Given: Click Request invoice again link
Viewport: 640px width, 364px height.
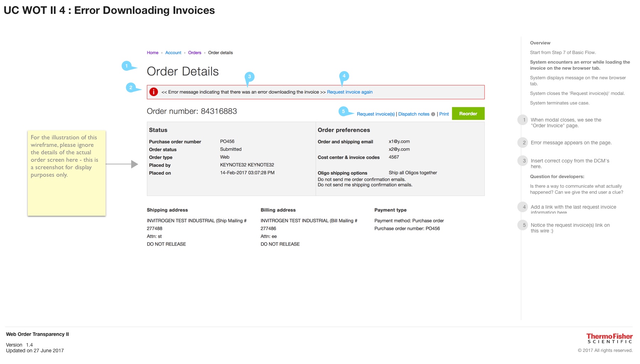Looking at the screenshot, I should (350, 92).
